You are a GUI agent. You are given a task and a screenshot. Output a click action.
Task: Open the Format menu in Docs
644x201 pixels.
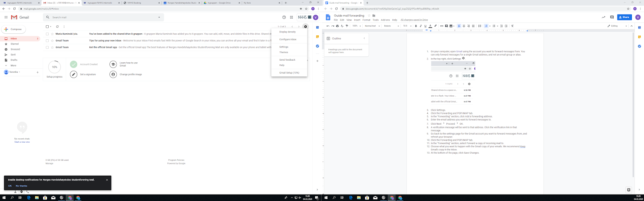pyautogui.click(x=366, y=20)
